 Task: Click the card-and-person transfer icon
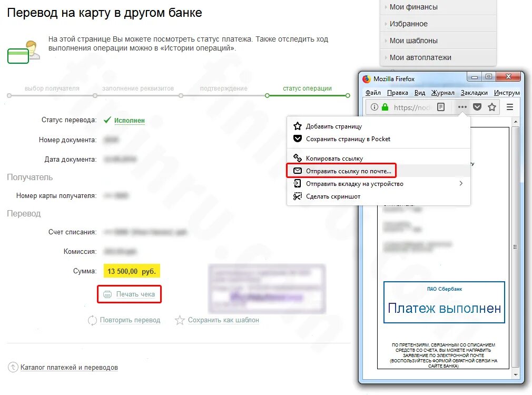click(23, 52)
